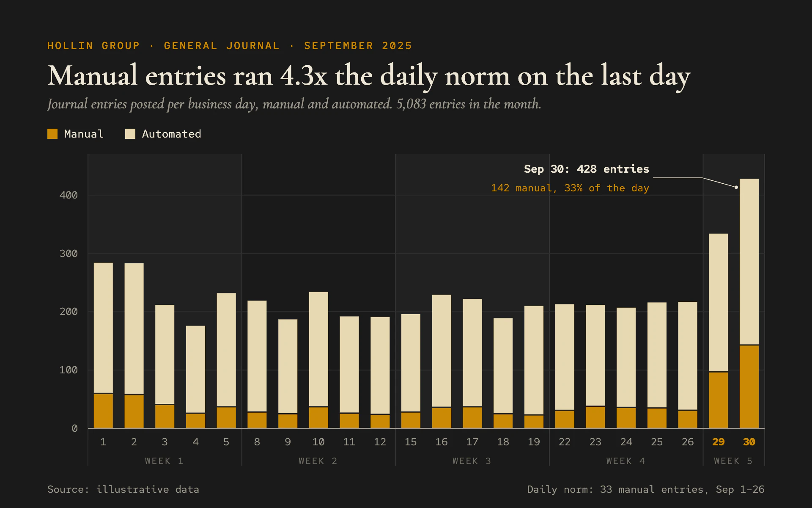The height and width of the screenshot is (508, 812).
Task: Click the automated segment of day 22 bar
Action: (x=565, y=357)
